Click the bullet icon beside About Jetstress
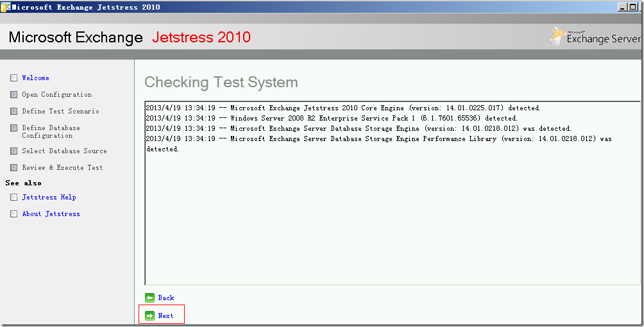644x327 pixels. 14,214
